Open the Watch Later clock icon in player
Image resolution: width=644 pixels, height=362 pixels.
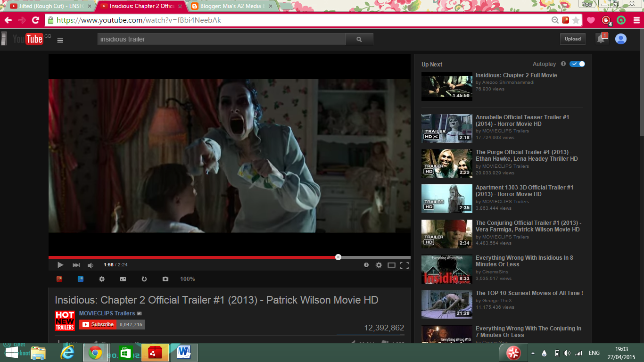point(366,265)
